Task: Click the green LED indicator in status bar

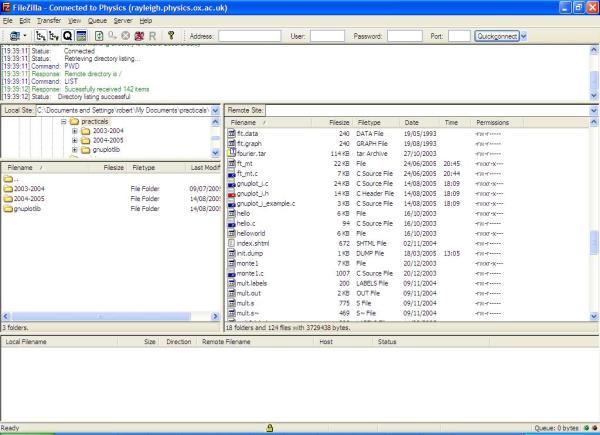Action: 587,428
